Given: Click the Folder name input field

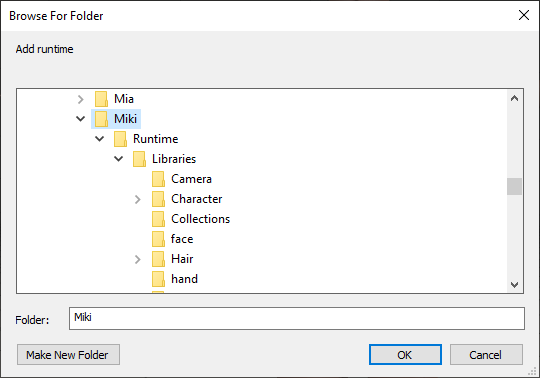Looking at the screenshot, I should 297,318.
